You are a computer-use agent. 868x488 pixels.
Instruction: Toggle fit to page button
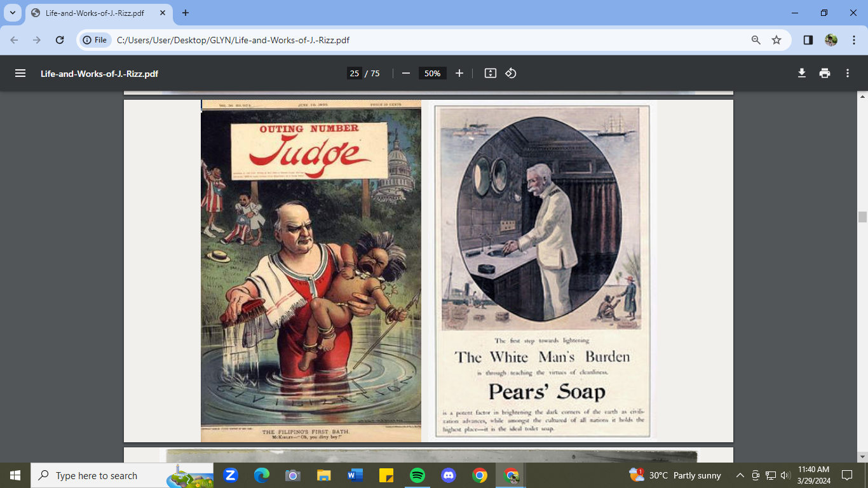tap(490, 73)
